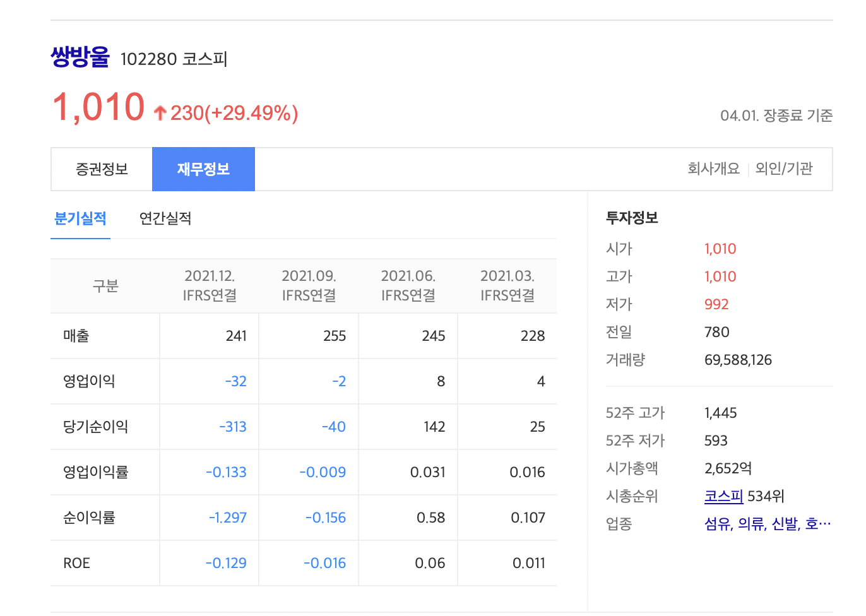Click the current price 1,010 headline
Image resolution: width=866 pixels, height=616 pixels.
pyautogui.click(x=98, y=107)
